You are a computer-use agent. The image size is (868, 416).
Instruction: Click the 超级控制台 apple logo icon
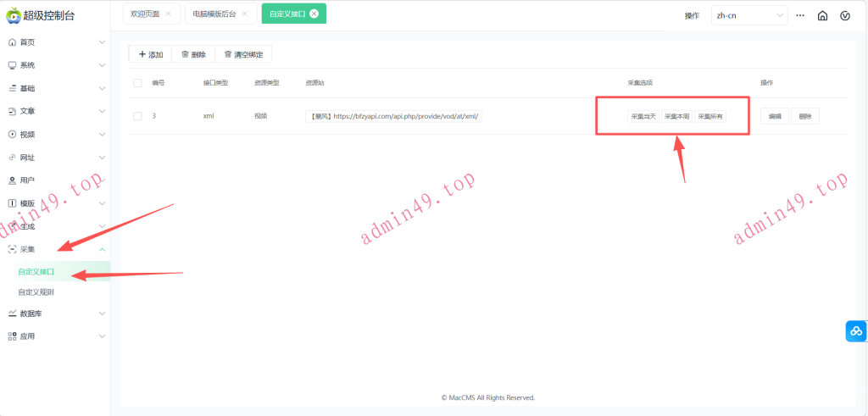click(x=13, y=15)
